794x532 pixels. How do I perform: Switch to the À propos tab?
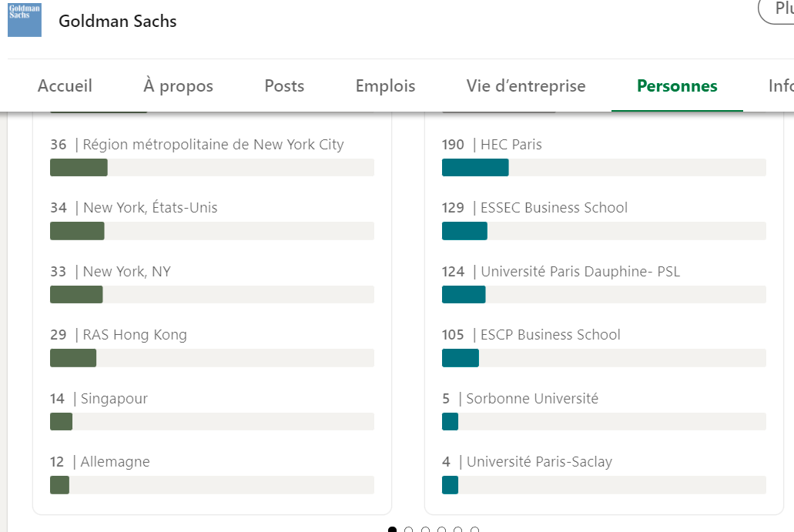[178, 85]
